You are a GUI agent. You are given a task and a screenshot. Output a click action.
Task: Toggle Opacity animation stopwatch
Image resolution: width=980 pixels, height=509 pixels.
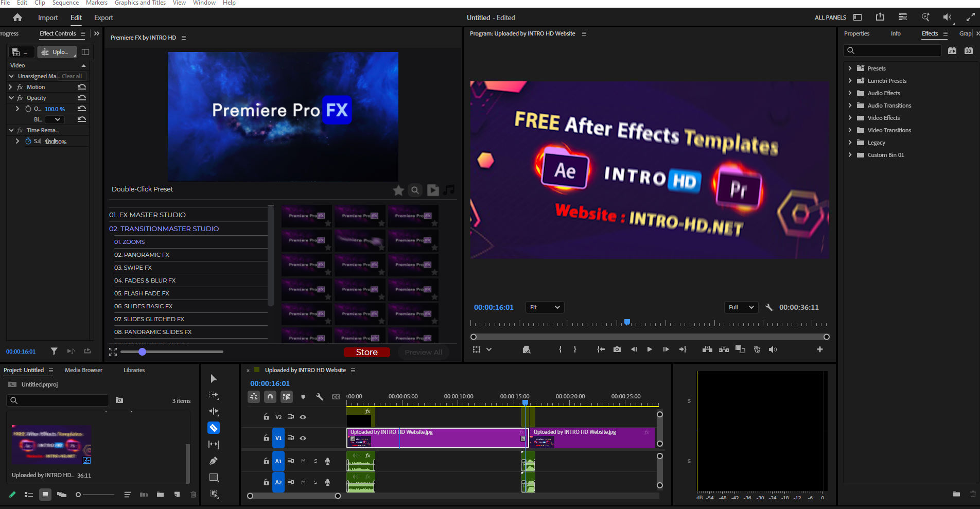28,109
